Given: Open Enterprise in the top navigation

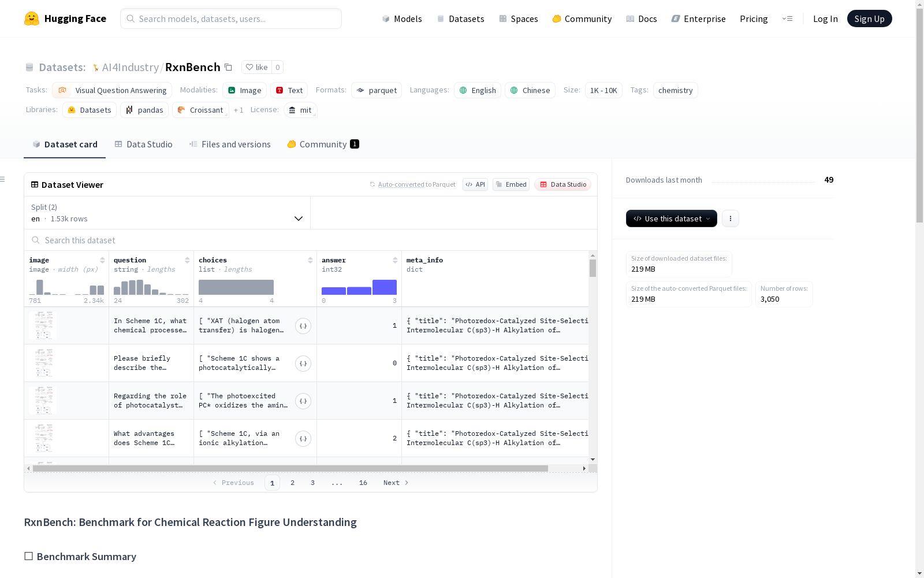Looking at the screenshot, I should (x=699, y=18).
